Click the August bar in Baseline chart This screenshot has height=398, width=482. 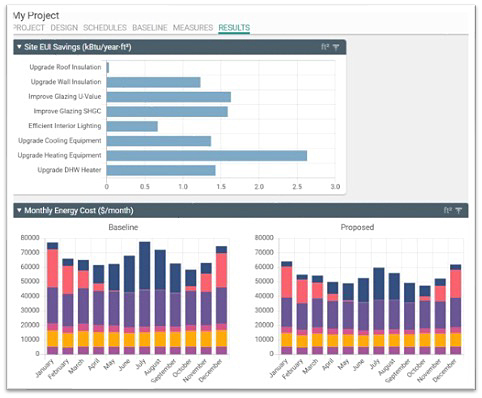[x=160, y=302]
